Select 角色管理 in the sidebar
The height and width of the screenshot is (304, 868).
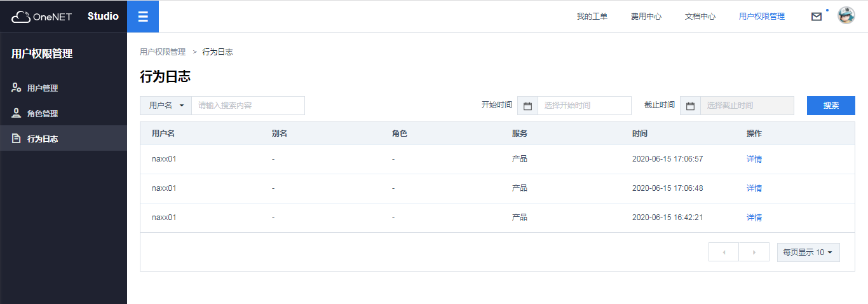point(64,113)
